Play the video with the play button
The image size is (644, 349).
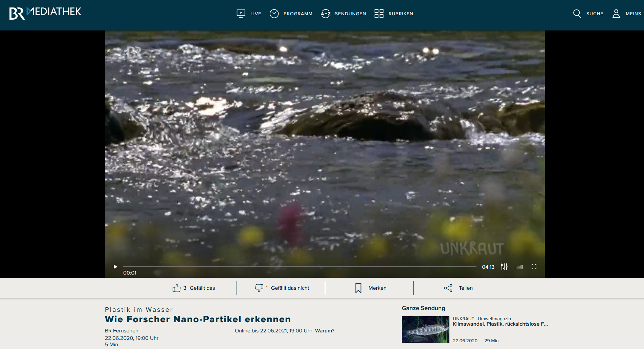point(115,267)
